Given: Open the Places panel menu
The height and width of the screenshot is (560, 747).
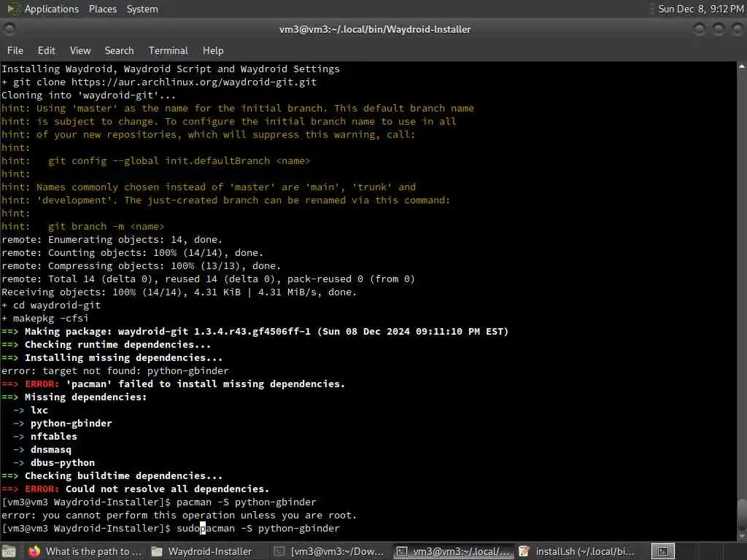Looking at the screenshot, I should click(102, 9).
